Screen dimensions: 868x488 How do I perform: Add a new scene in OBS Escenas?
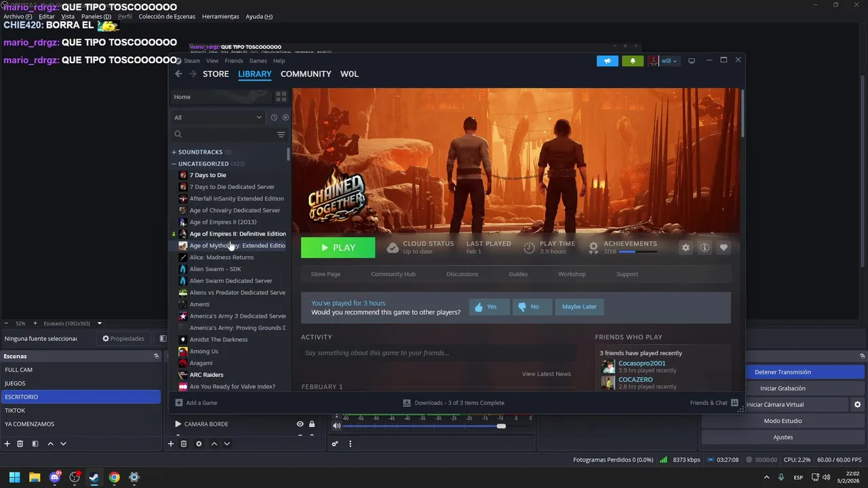tap(7, 444)
